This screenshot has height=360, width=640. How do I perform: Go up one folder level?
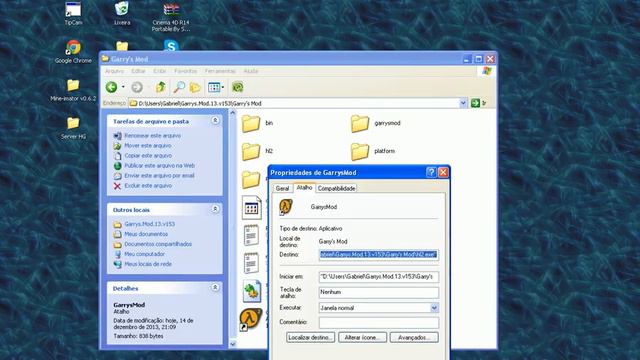click(x=160, y=87)
